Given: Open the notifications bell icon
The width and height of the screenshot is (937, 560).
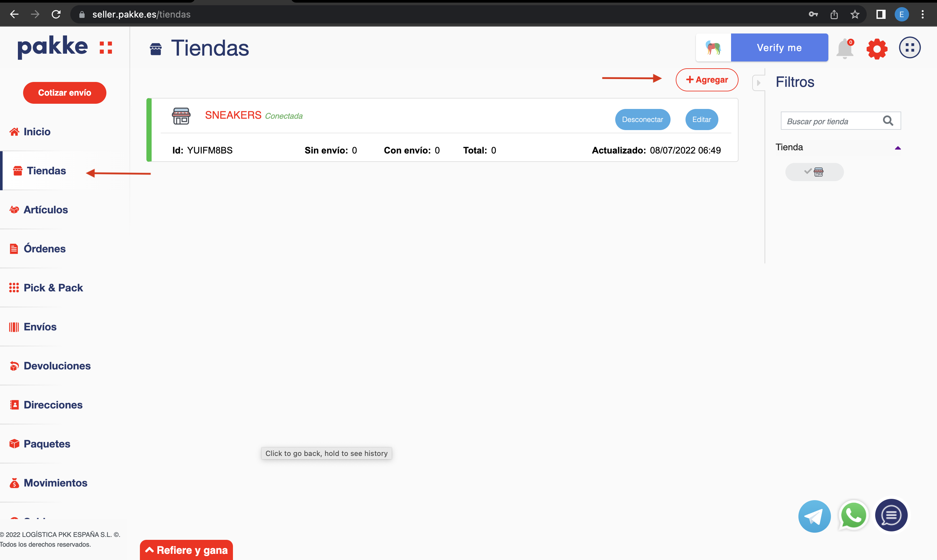Looking at the screenshot, I should [x=845, y=49].
